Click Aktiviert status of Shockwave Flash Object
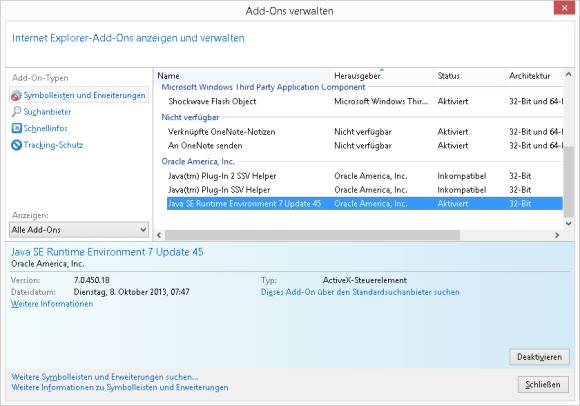The width and height of the screenshot is (580, 406). point(452,101)
